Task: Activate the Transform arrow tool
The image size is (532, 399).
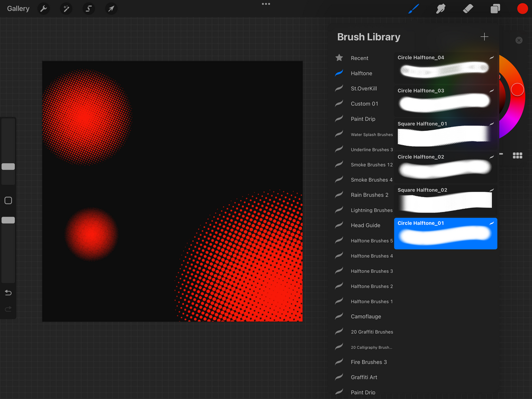Action: pyautogui.click(x=111, y=8)
